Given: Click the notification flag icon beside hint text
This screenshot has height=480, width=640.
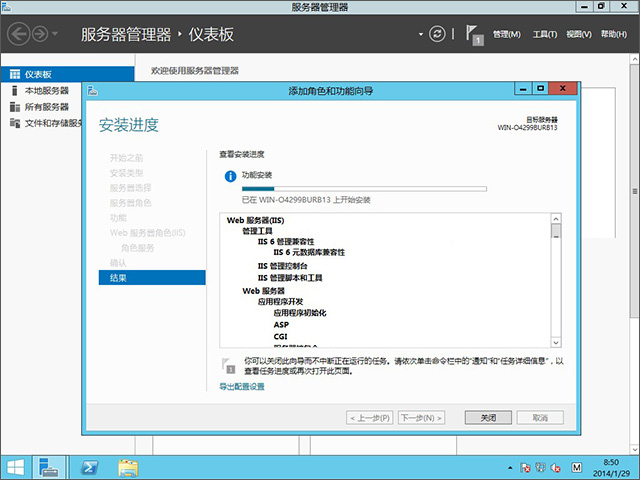Looking at the screenshot, I should 228,366.
